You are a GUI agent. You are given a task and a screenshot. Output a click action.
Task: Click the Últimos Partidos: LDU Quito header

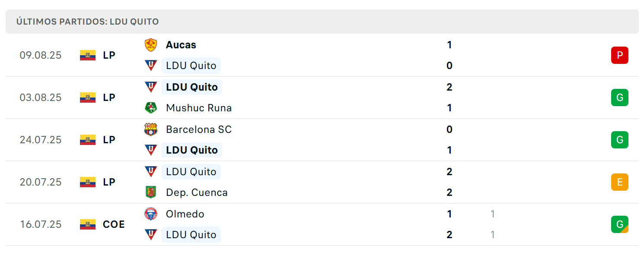(88, 22)
